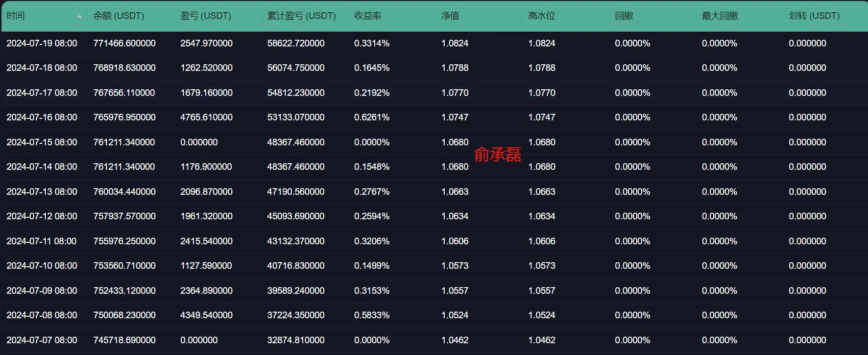868x355 pixels.
Task: Click cumulative profit 32874.810000
Action: [x=296, y=340]
